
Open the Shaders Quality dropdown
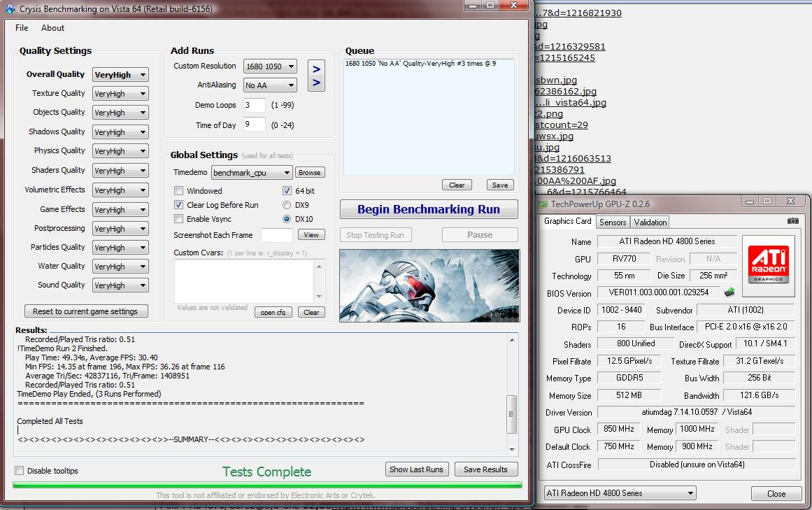120,171
